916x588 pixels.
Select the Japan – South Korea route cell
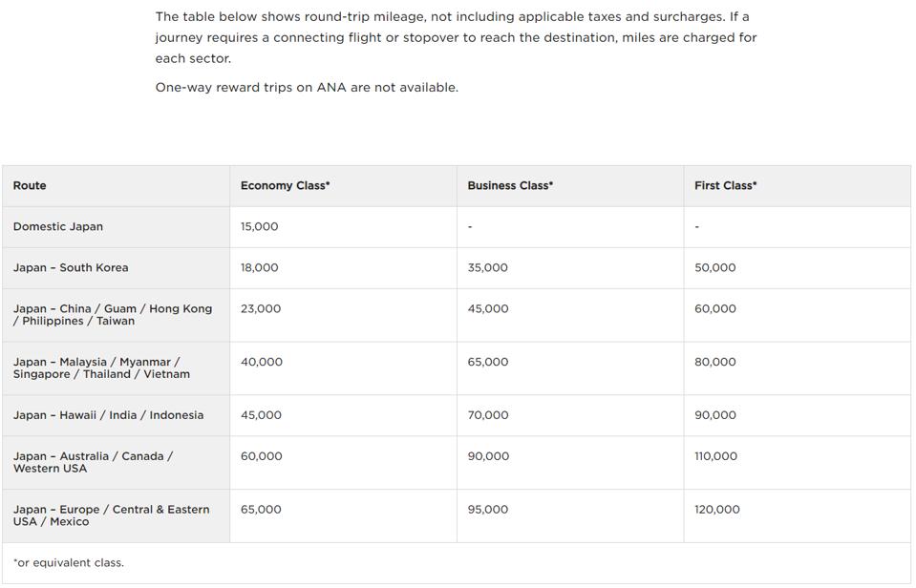click(x=71, y=267)
